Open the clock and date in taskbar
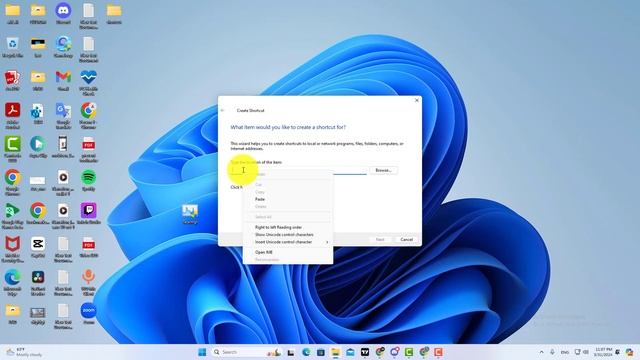This screenshot has height=360, width=640. 603,352
